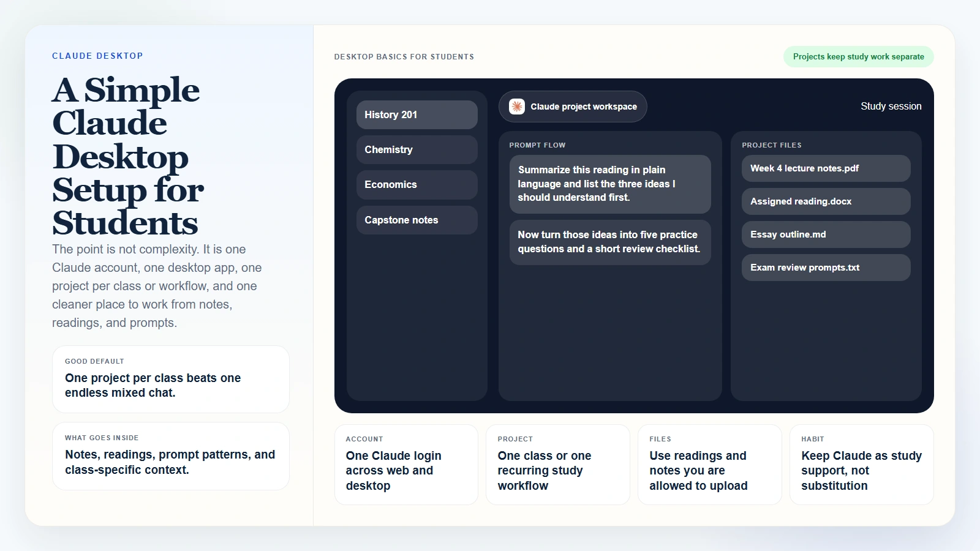Click the Project card about recurring study workflow
The height and width of the screenshot is (551, 980).
(x=558, y=465)
